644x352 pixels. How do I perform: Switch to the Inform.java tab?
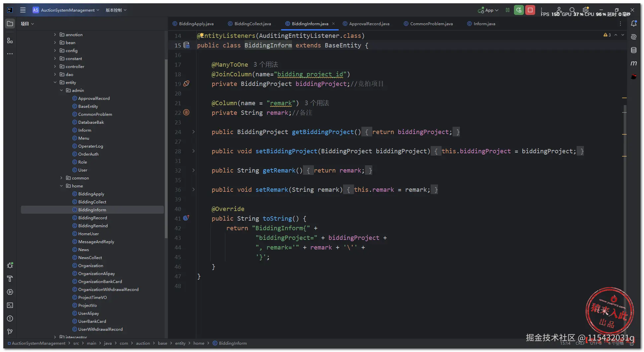pyautogui.click(x=481, y=24)
